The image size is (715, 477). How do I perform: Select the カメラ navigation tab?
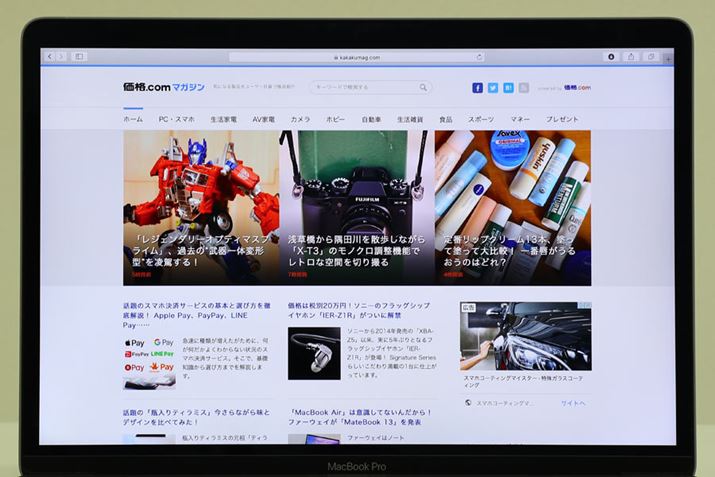tap(301, 119)
